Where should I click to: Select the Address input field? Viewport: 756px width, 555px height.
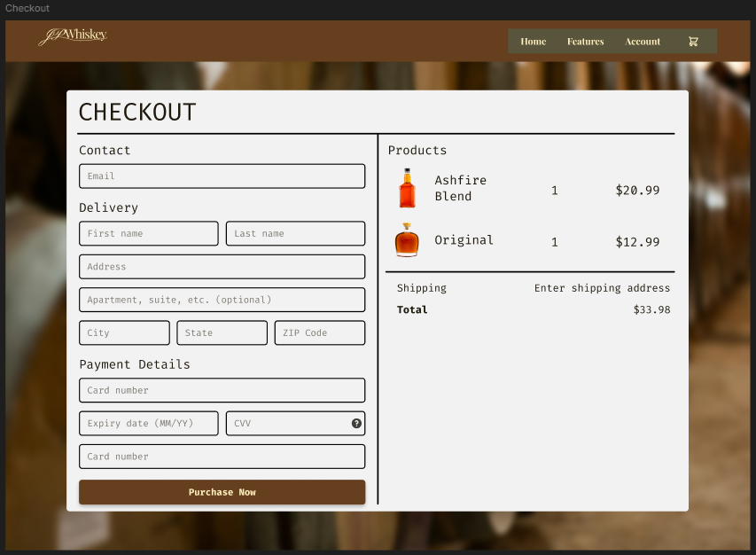222,267
